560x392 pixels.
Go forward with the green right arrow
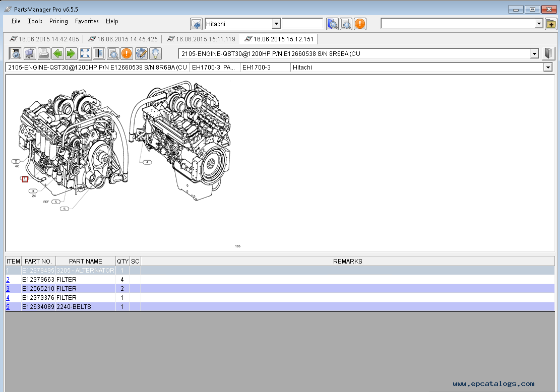71,53
